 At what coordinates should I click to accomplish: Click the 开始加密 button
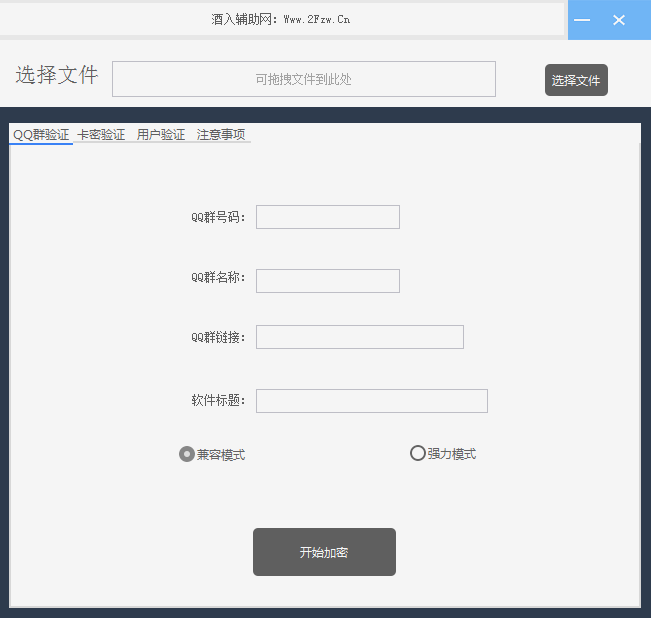324,552
